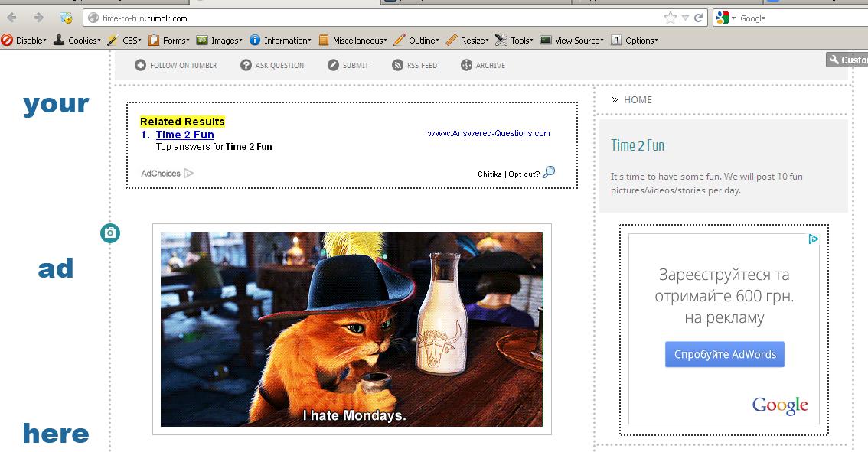The height and width of the screenshot is (452, 868).
Task: Click the Google logo in the AdWords ad
Action: point(780,405)
